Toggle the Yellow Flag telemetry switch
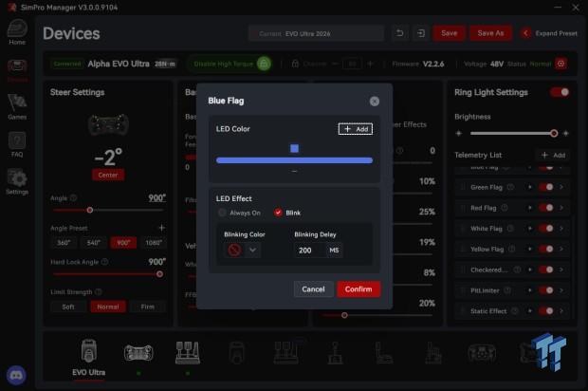 point(546,249)
